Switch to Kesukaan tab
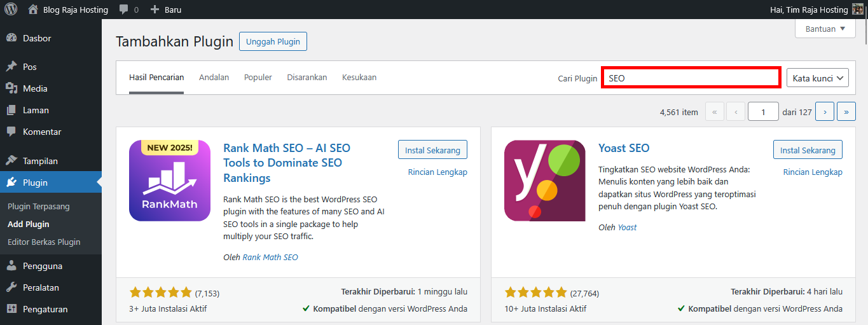868x325 pixels. click(359, 78)
